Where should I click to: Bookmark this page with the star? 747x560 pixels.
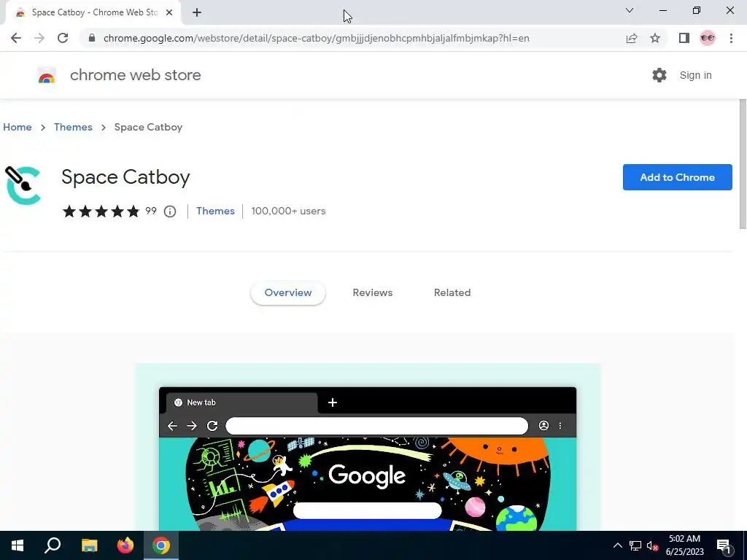pyautogui.click(x=655, y=38)
